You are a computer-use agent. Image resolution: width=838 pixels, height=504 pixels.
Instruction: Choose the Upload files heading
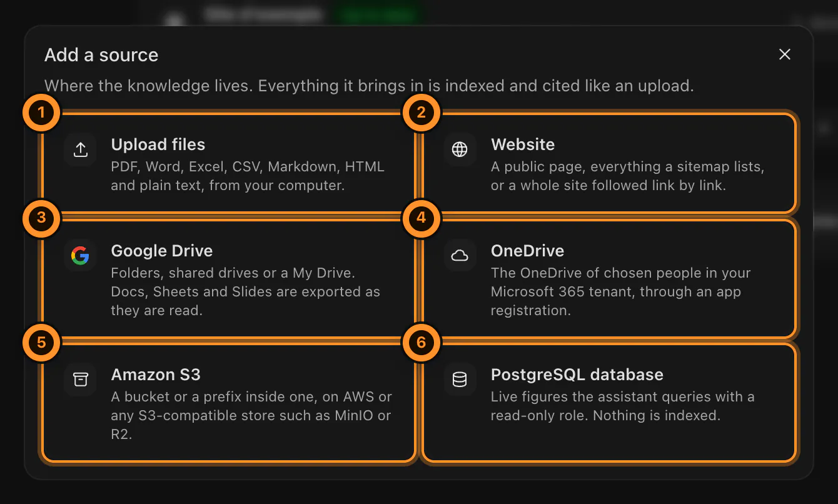[158, 144]
